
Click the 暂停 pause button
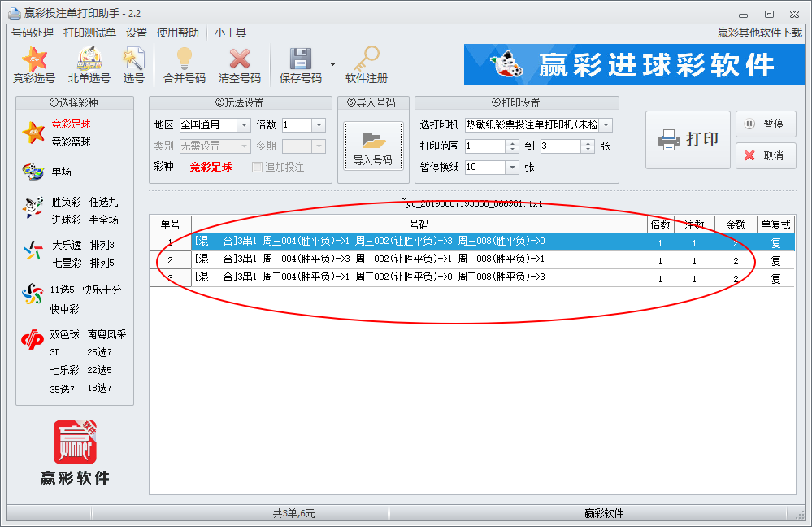coord(766,124)
